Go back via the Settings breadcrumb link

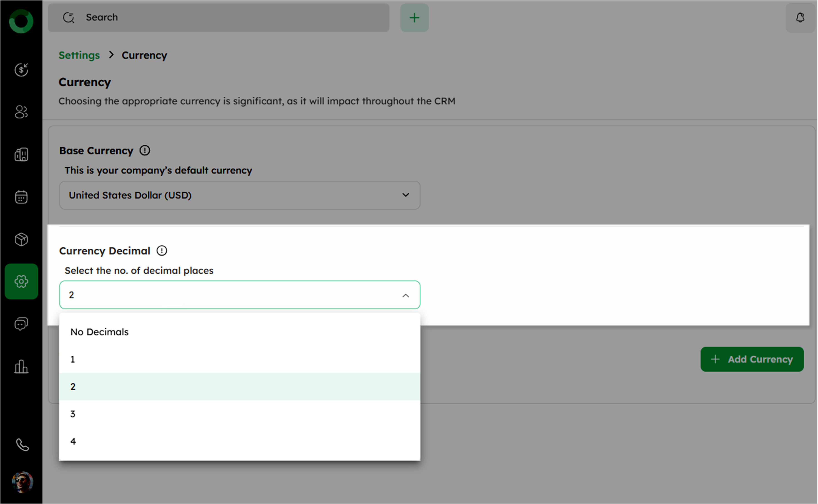pos(79,55)
